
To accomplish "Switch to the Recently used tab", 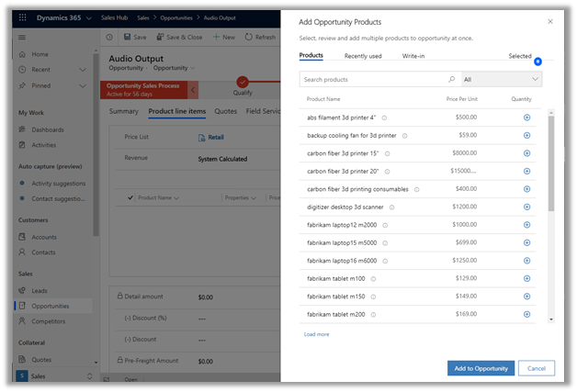I will coord(363,56).
